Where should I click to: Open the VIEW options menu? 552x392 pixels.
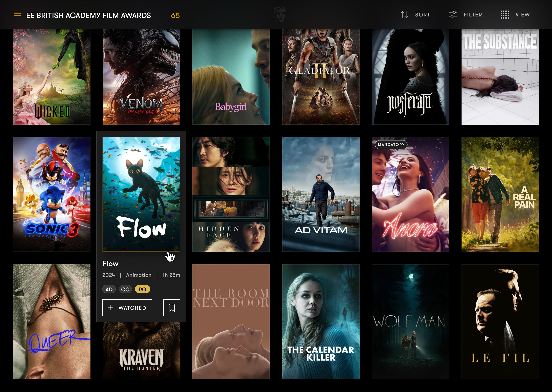(x=522, y=15)
